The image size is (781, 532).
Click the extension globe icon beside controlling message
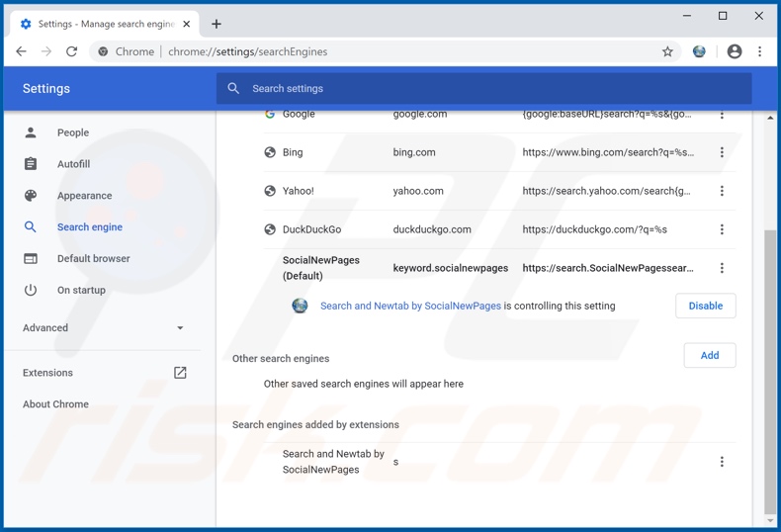(300, 306)
